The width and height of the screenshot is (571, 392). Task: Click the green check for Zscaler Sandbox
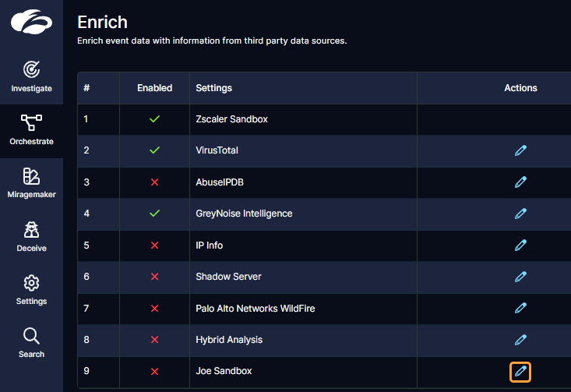click(x=154, y=119)
